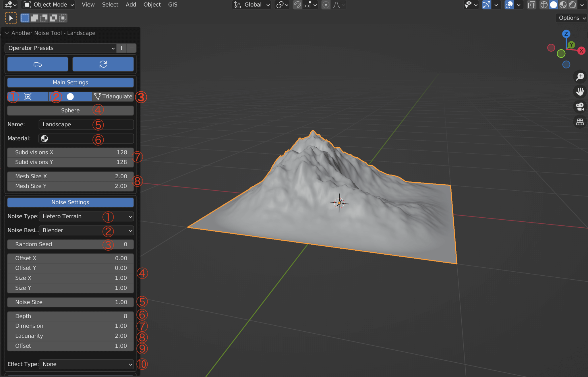The width and height of the screenshot is (588, 377).
Task: Click the blue refresh button near Operator Presets
Action: pyautogui.click(x=103, y=64)
